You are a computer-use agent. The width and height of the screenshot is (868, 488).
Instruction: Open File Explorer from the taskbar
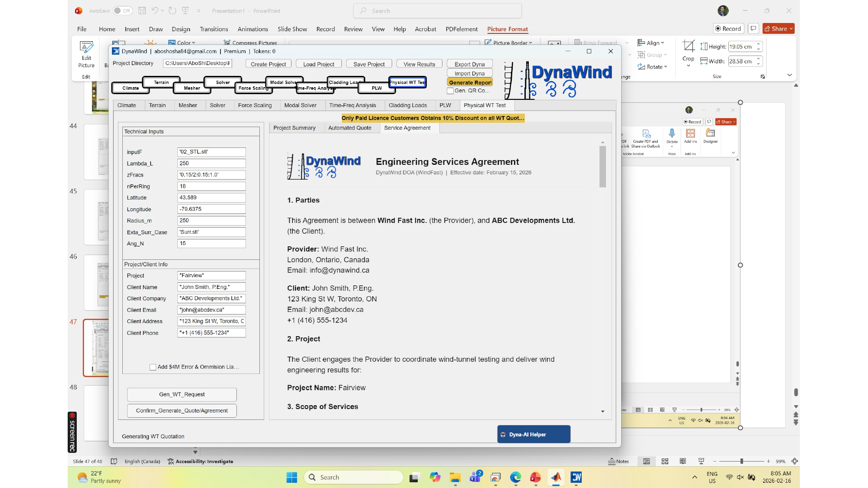[x=455, y=477]
